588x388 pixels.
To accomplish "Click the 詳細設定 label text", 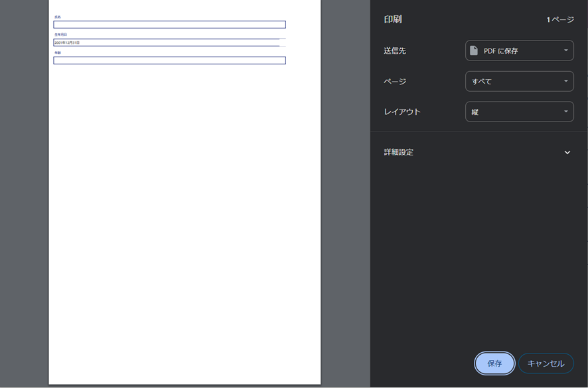I will click(399, 152).
